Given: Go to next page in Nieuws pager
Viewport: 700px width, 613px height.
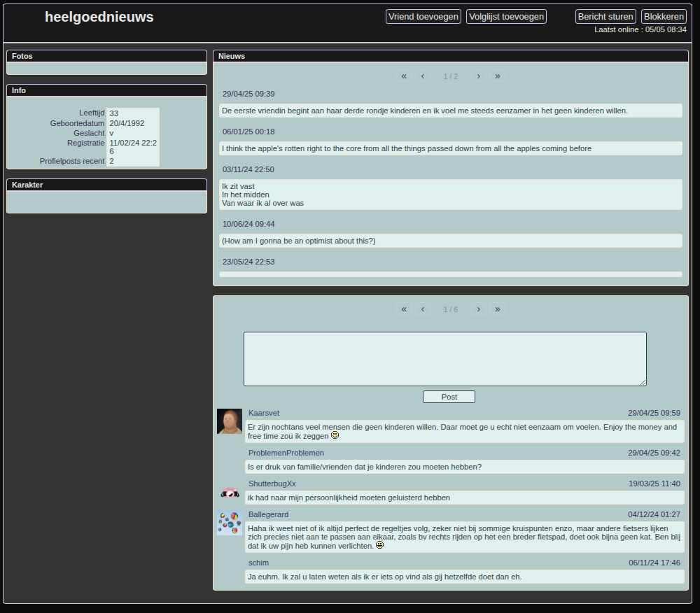Looking at the screenshot, I should coord(479,76).
